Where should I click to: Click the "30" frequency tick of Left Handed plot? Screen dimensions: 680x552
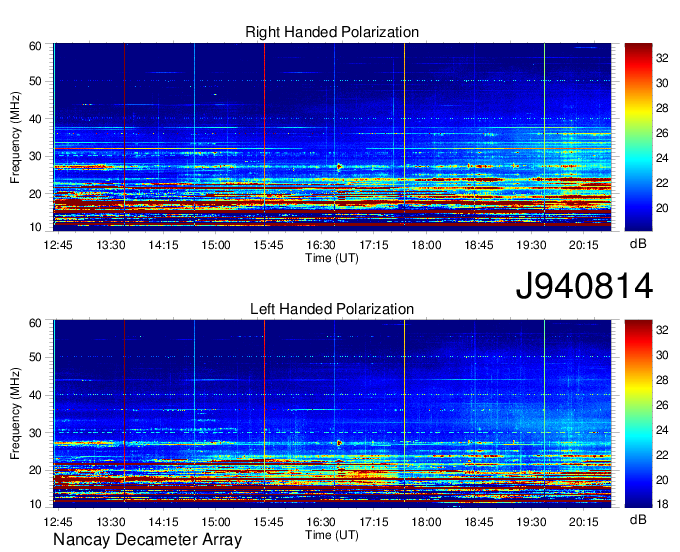point(35,433)
